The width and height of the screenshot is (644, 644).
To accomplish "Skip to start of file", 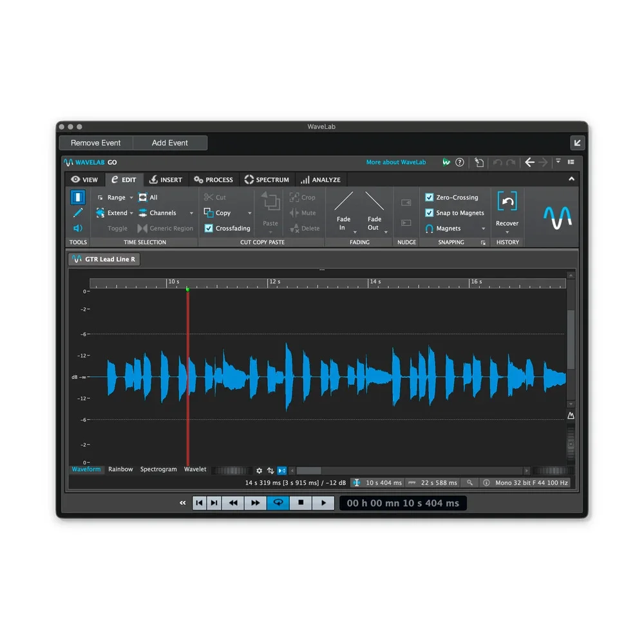I will (x=200, y=503).
